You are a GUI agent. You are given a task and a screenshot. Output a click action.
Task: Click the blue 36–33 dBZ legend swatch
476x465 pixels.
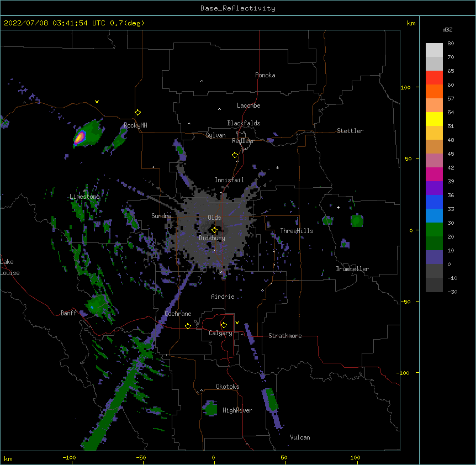[434, 202]
